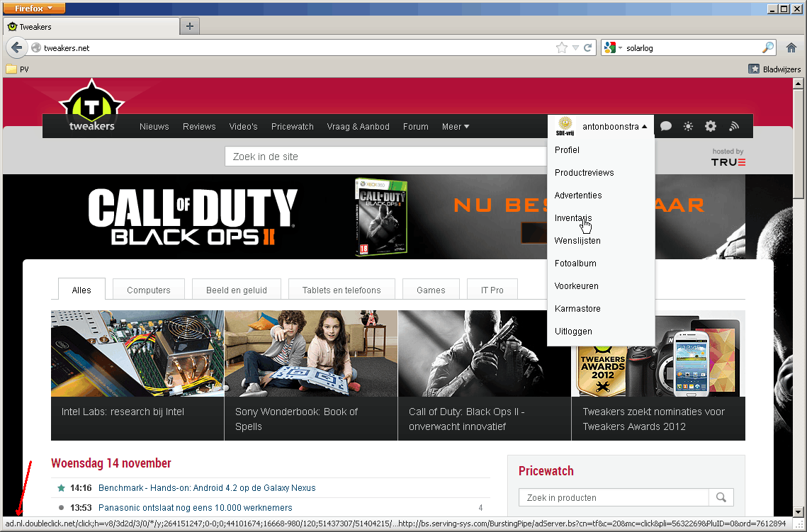The width and height of the screenshot is (807, 532).
Task: Focus the Zoek in de site search field
Action: pyautogui.click(x=386, y=157)
